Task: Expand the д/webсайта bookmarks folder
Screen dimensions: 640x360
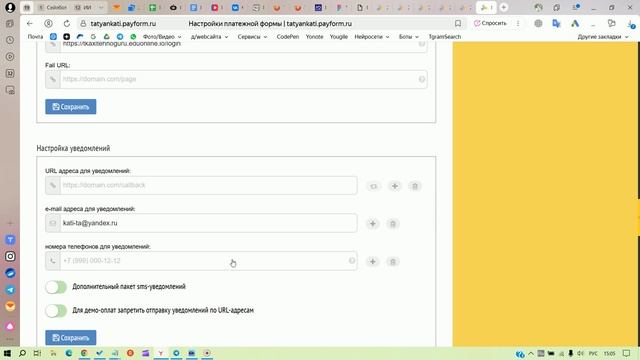Action: (209, 37)
